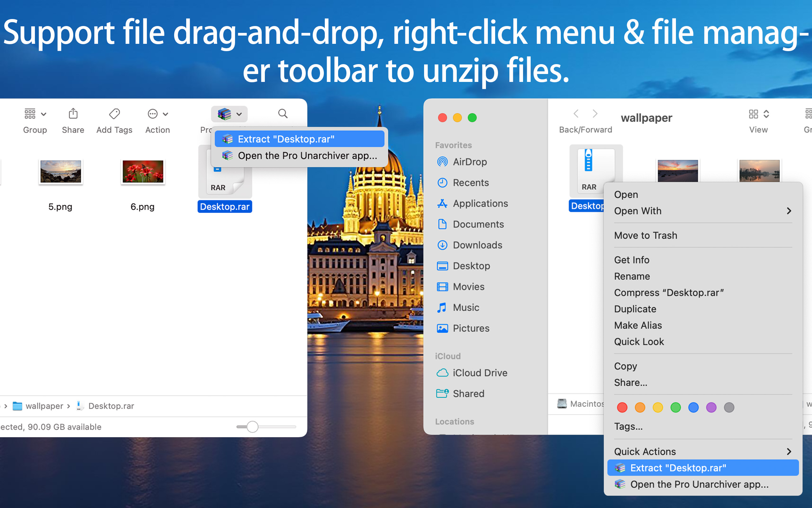Select the sunset beach thumbnail in wallpaper window
The width and height of the screenshot is (812, 508).
[x=678, y=171]
